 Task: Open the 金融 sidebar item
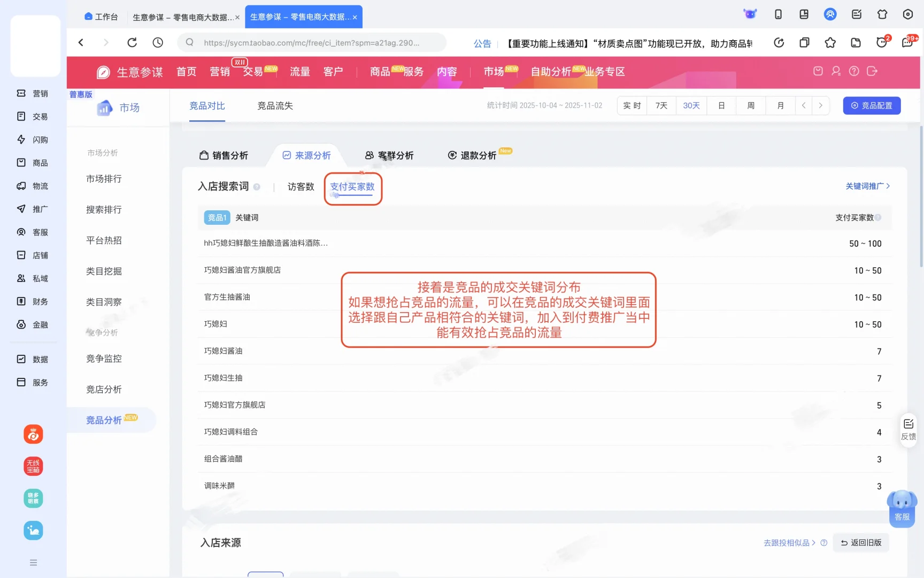pos(33,325)
